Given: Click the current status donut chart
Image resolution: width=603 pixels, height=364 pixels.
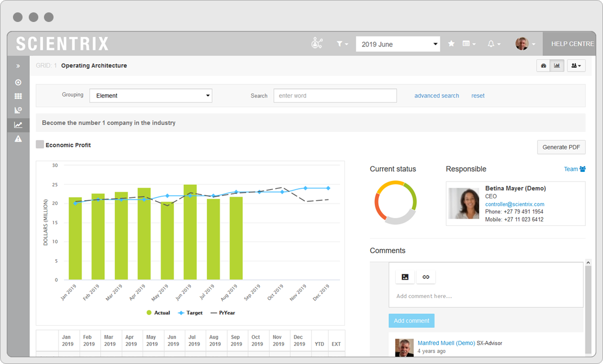Looking at the screenshot, I should (x=396, y=202).
